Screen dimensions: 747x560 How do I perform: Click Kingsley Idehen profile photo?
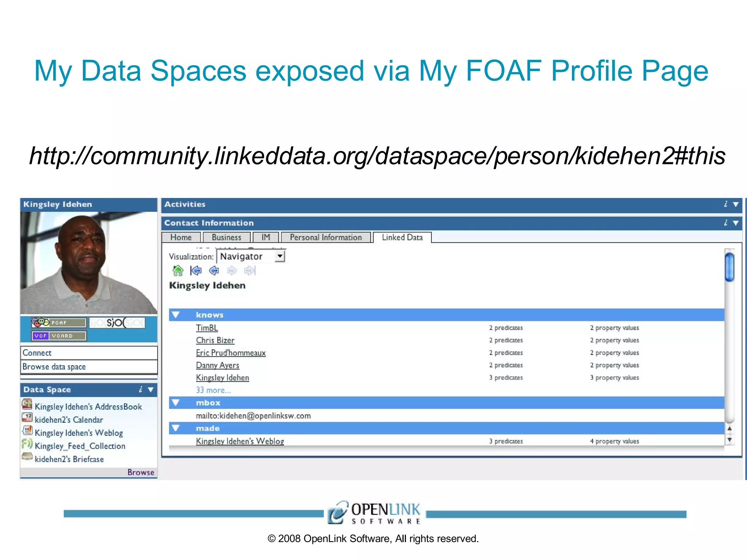point(89,263)
